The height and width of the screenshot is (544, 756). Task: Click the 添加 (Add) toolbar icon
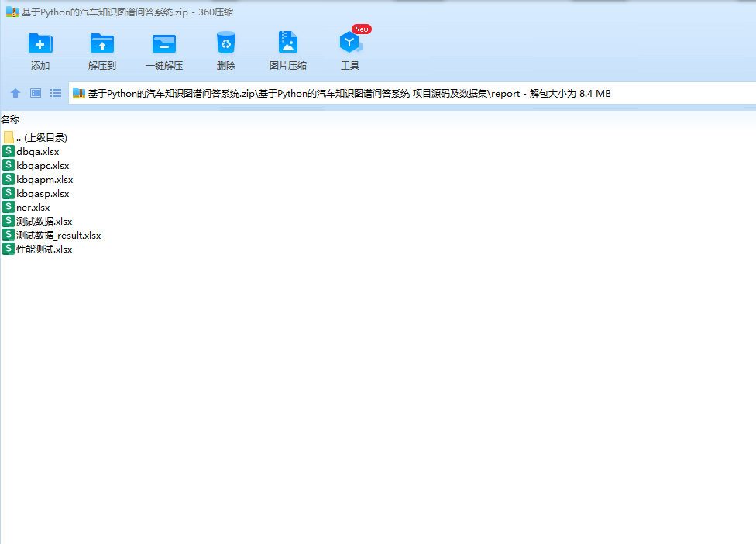[40, 43]
